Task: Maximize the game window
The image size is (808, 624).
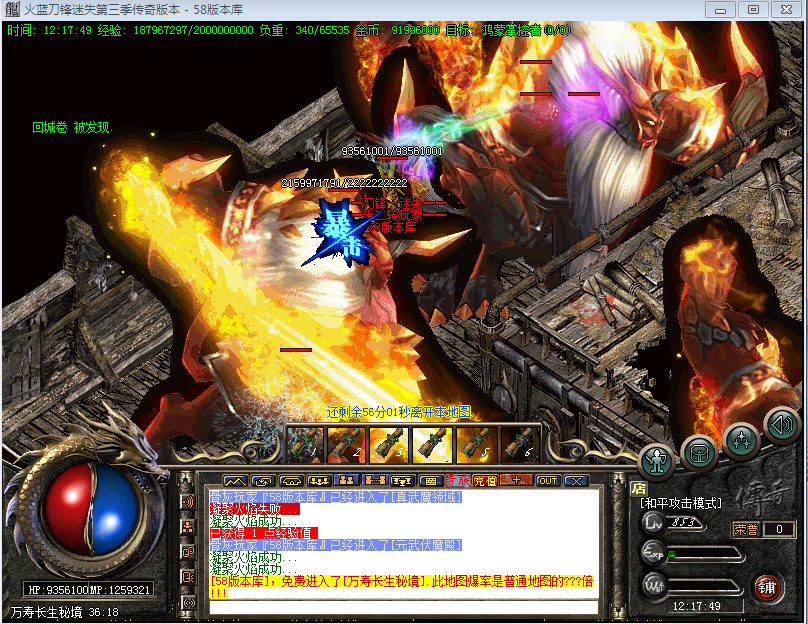Action: tap(753, 10)
